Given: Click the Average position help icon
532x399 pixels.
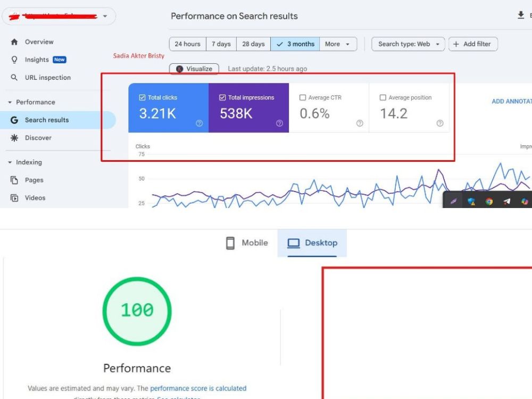Looking at the screenshot, I should tap(440, 123).
